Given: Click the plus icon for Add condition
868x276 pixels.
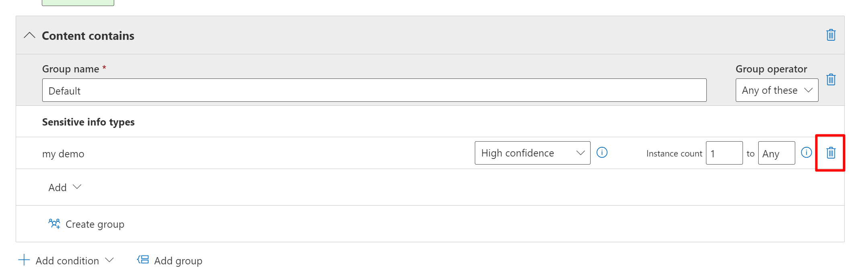Looking at the screenshot, I should pyautogui.click(x=24, y=260).
